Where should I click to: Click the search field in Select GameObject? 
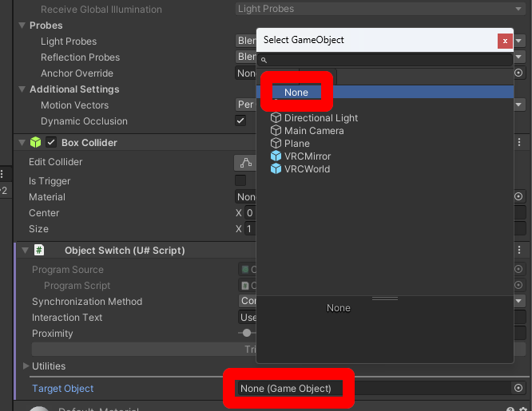pos(385,60)
